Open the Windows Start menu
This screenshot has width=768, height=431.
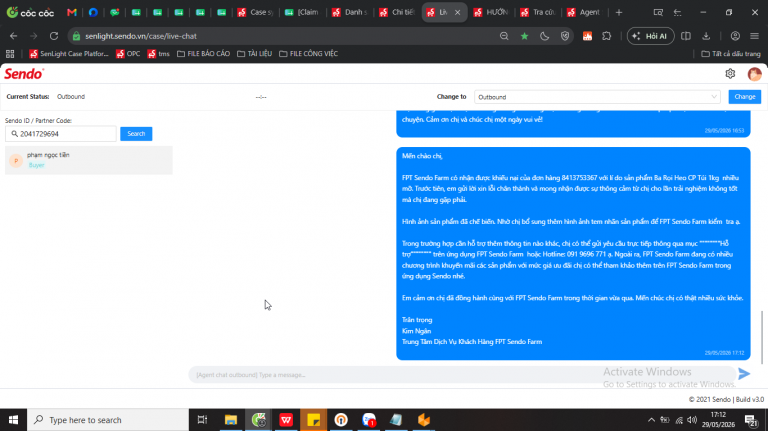click(x=13, y=420)
